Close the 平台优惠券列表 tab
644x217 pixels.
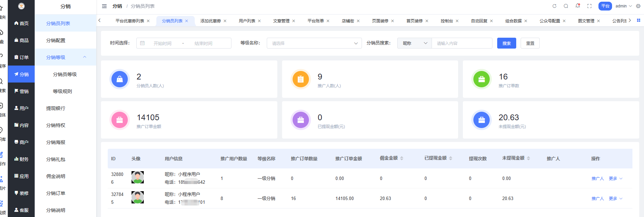(x=148, y=21)
